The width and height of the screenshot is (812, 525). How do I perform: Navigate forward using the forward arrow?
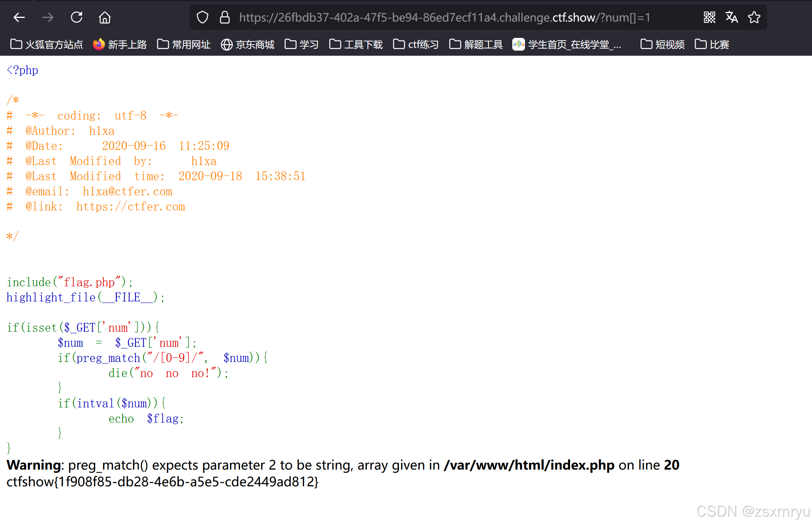[x=47, y=17]
